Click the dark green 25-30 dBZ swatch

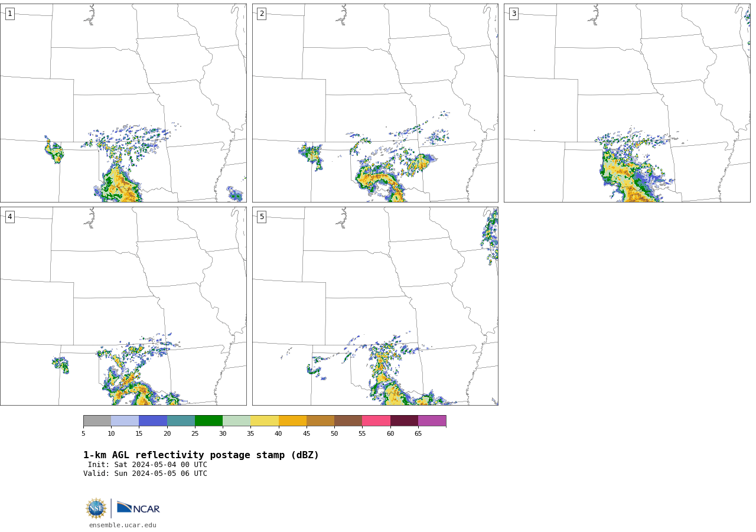[x=209, y=421]
